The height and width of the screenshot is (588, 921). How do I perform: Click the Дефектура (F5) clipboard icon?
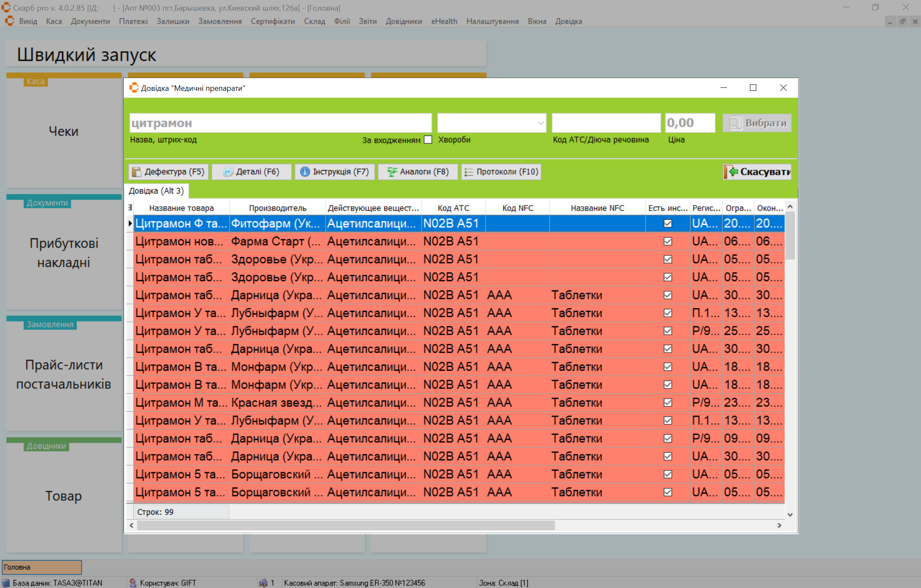[137, 172]
